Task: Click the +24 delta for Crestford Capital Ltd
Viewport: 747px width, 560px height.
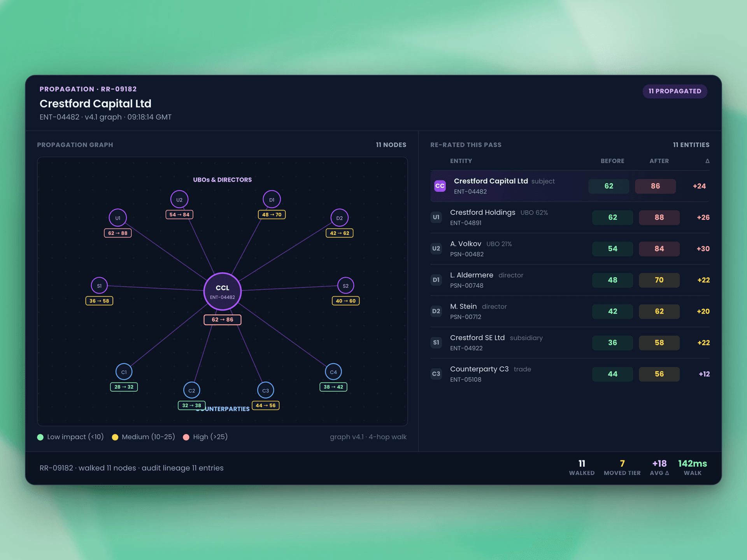Action: pyautogui.click(x=699, y=186)
